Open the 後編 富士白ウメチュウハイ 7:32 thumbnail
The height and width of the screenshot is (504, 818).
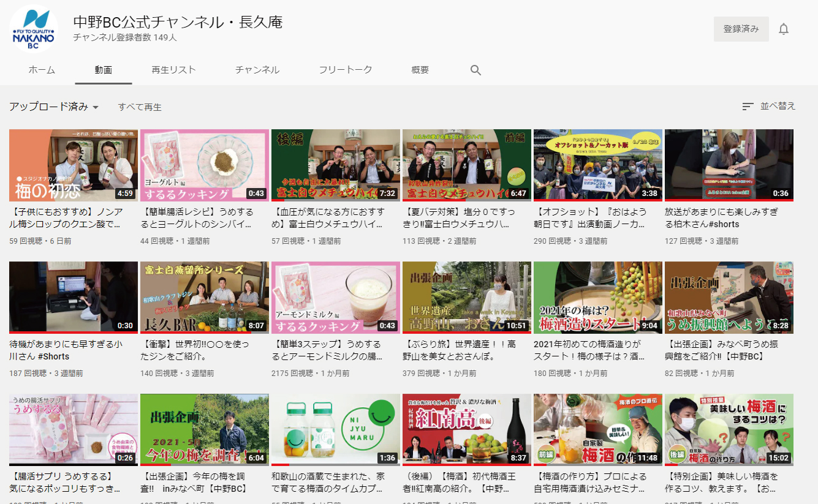(x=336, y=165)
